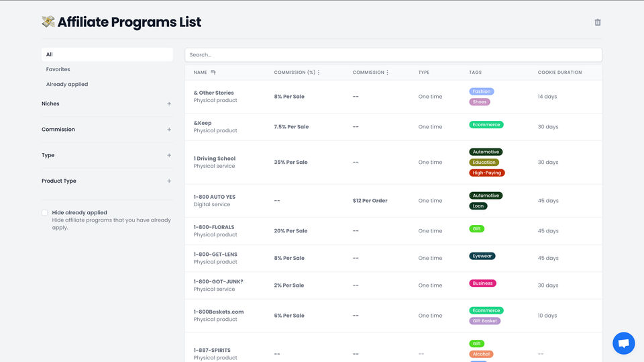The image size is (644, 362).
Task: Open the 1-800Baskets.com program
Action: click(219, 312)
